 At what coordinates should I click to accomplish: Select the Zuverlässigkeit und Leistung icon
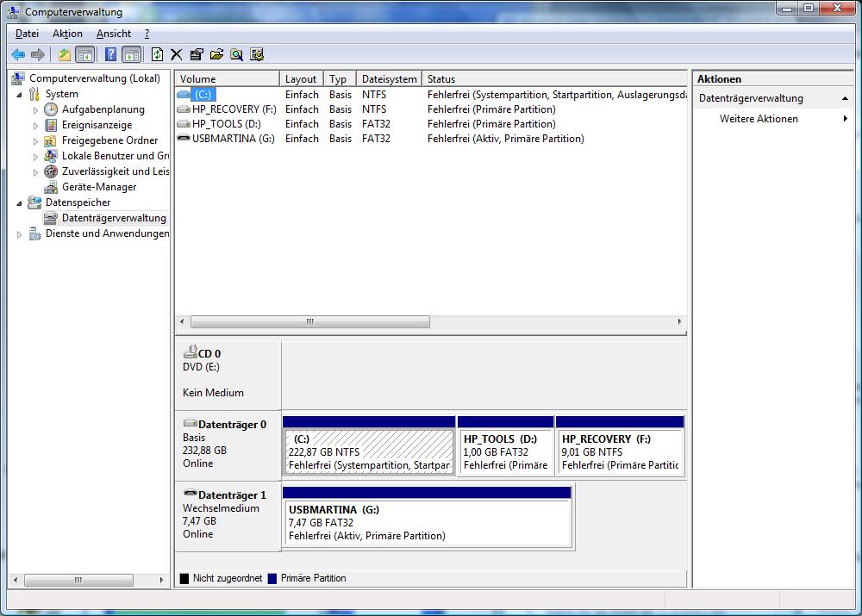[x=51, y=171]
